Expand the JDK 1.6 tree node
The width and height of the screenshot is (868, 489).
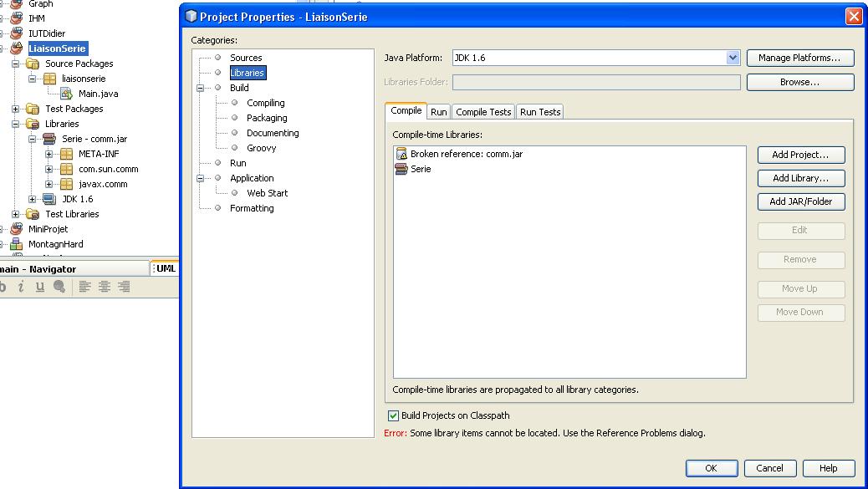(x=32, y=199)
